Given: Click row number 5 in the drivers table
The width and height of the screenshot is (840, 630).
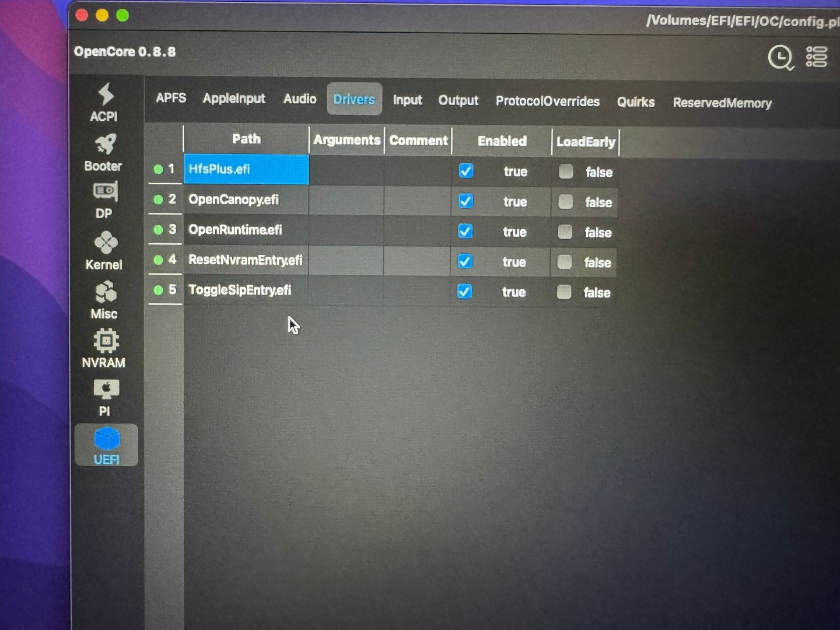Looking at the screenshot, I should coord(172,289).
